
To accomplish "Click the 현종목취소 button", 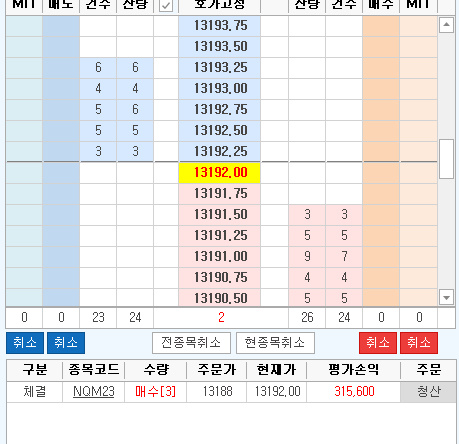I will coord(275,343).
